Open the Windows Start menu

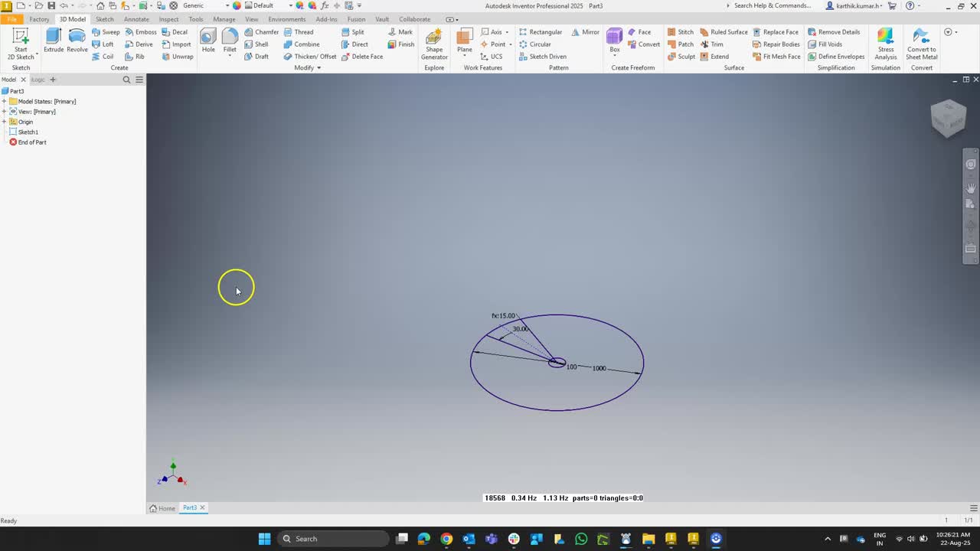click(x=264, y=539)
